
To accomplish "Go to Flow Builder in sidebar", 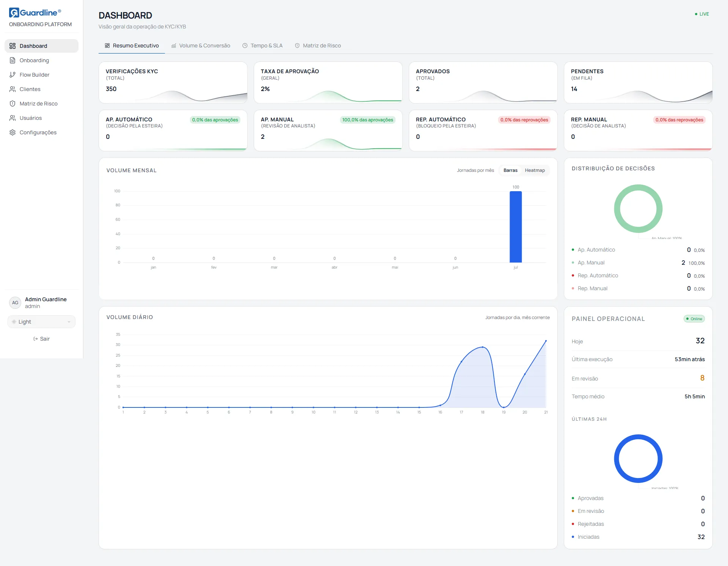I will tap(41, 75).
